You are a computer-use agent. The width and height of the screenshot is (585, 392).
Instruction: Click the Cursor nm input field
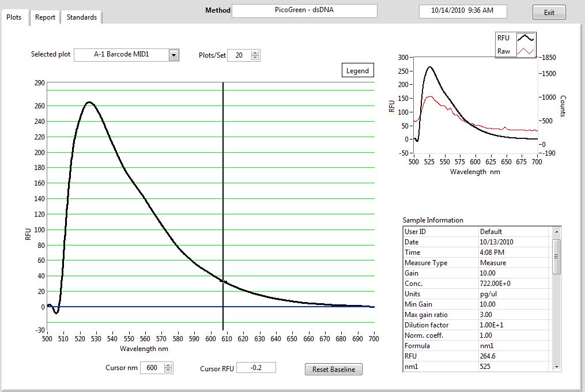tap(152, 368)
